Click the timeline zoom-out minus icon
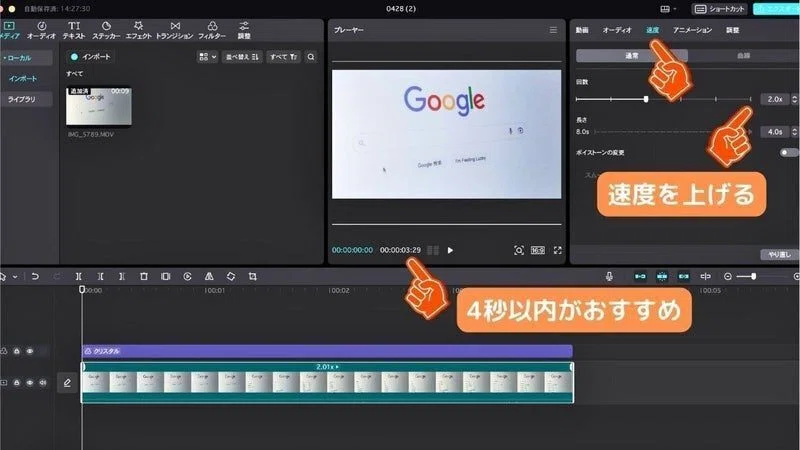 click(x=728, y=276)
